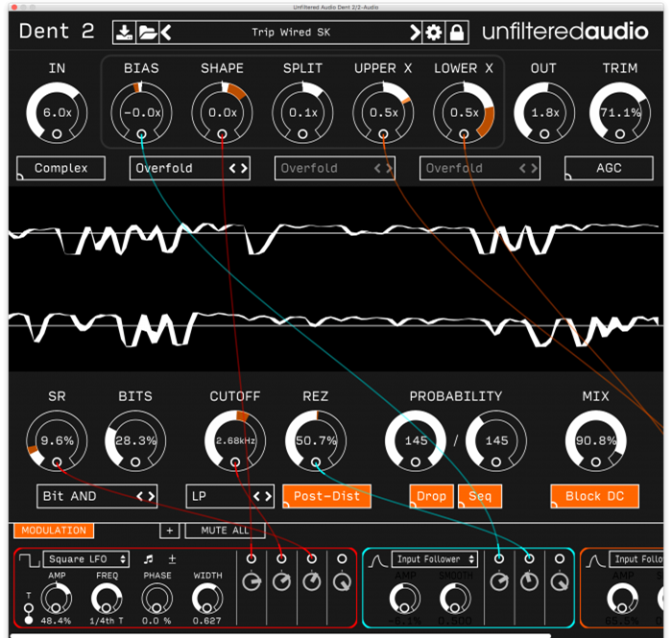Click the IN gain knob
The height and width of the screenshot is (638, 672).
click(x=57, y=112)
